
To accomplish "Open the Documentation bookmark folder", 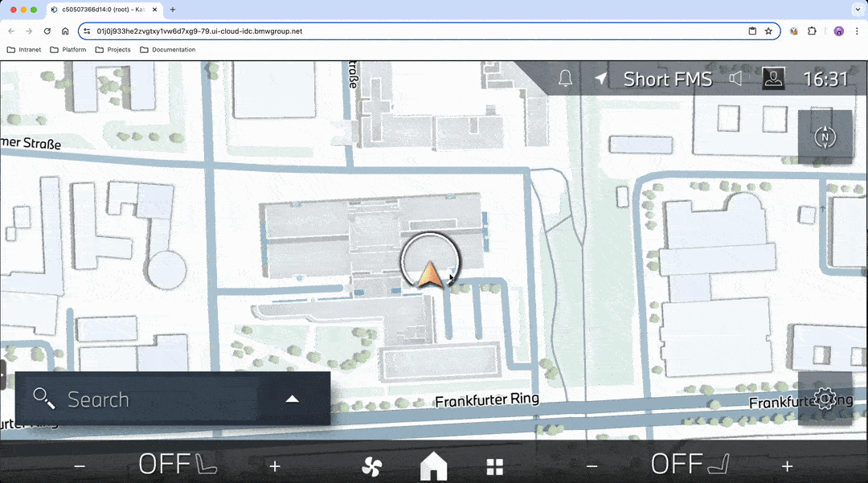I will pyautogui.click(x=167, y=50).
